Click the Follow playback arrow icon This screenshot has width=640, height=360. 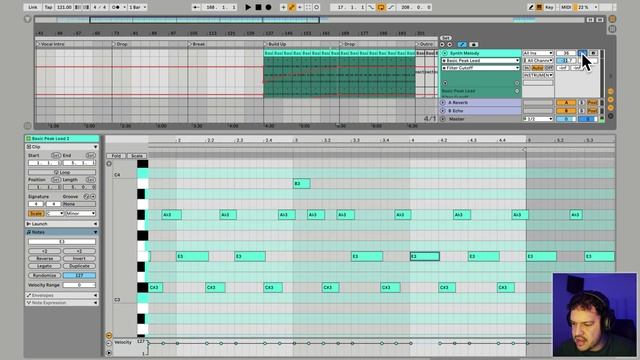tap(196, 7)
